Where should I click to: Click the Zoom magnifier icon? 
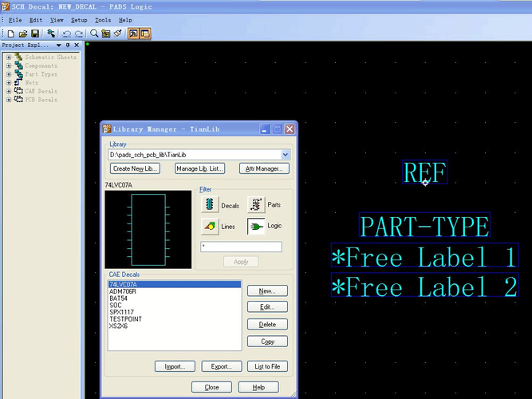[x=94, y=34]
